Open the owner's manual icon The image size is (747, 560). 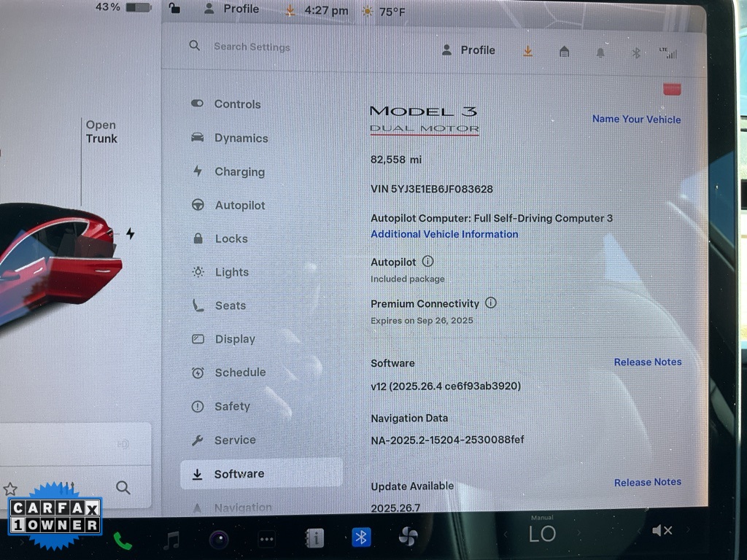(x=314, y=539)
